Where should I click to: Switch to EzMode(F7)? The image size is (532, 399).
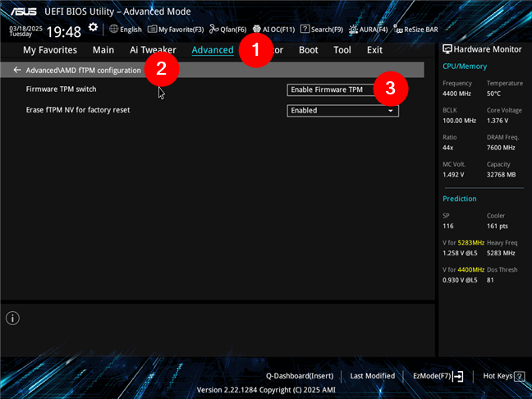[438, 376]
